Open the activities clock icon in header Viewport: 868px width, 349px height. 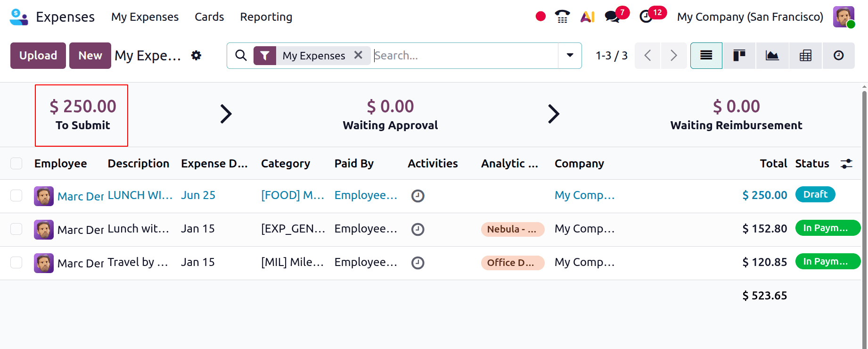tap(646, 17)
